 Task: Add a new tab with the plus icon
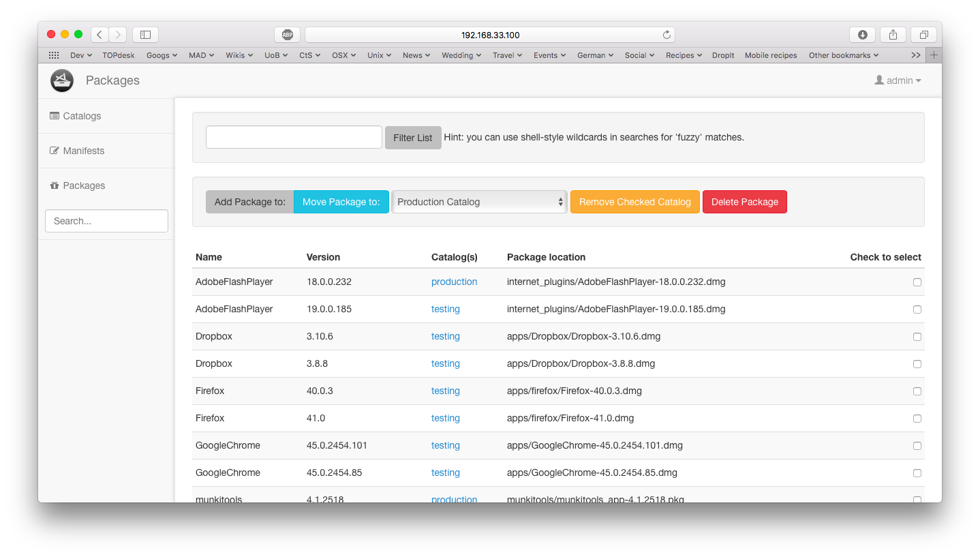point(934,55)
